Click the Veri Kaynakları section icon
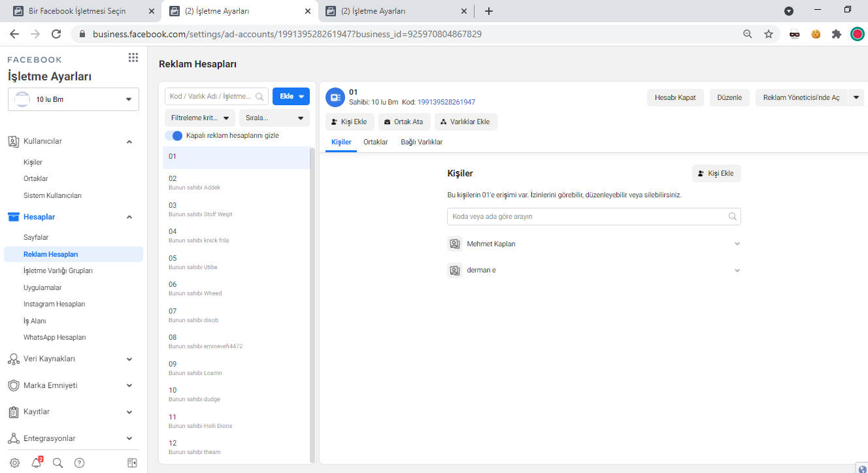This screenshot has width=868, height=473. click(13, 359)
